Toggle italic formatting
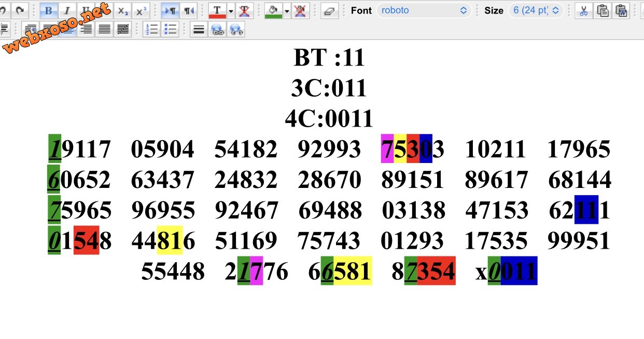 66,10
